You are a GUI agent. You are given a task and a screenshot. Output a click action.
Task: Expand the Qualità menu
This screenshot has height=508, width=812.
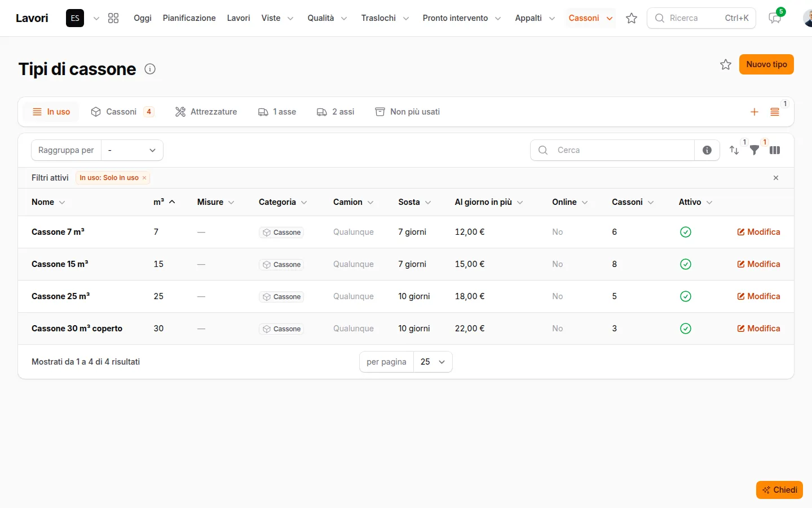coord(327,18)
